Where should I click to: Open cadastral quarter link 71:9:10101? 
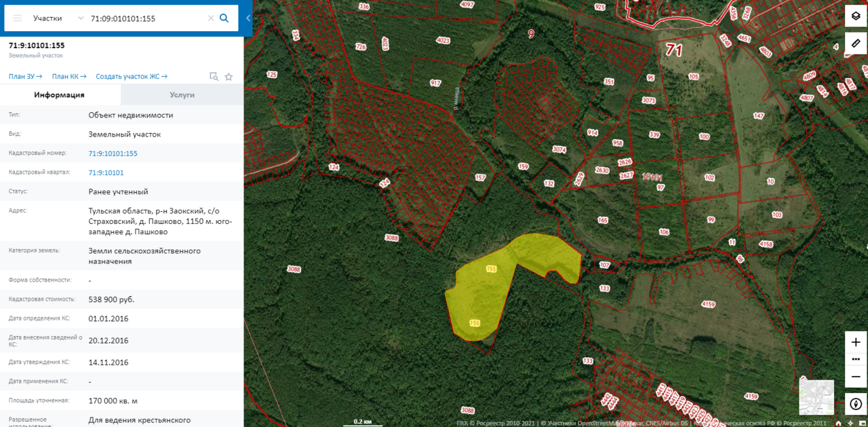click(x=106, y=172)
